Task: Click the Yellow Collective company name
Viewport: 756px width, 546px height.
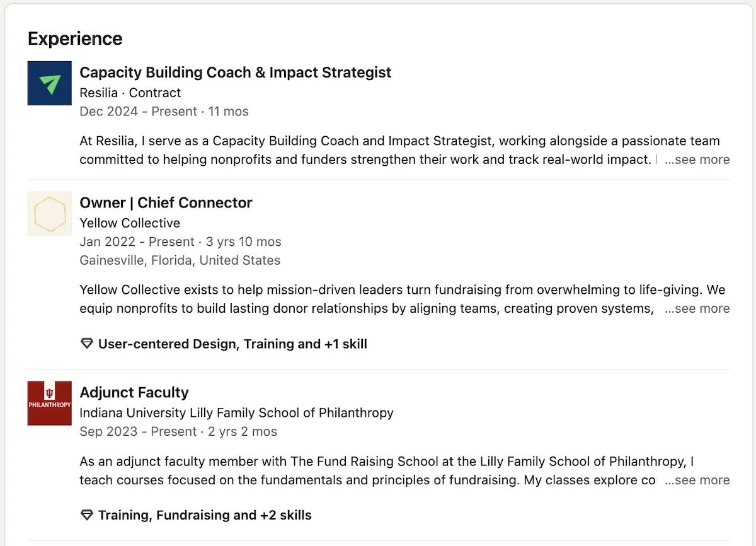Action: point(130,223)
